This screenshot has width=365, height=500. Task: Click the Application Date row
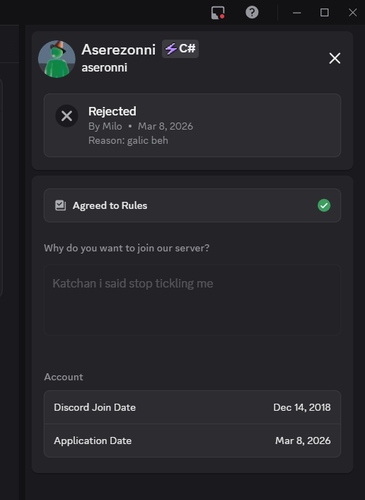[x=192, y=441]
